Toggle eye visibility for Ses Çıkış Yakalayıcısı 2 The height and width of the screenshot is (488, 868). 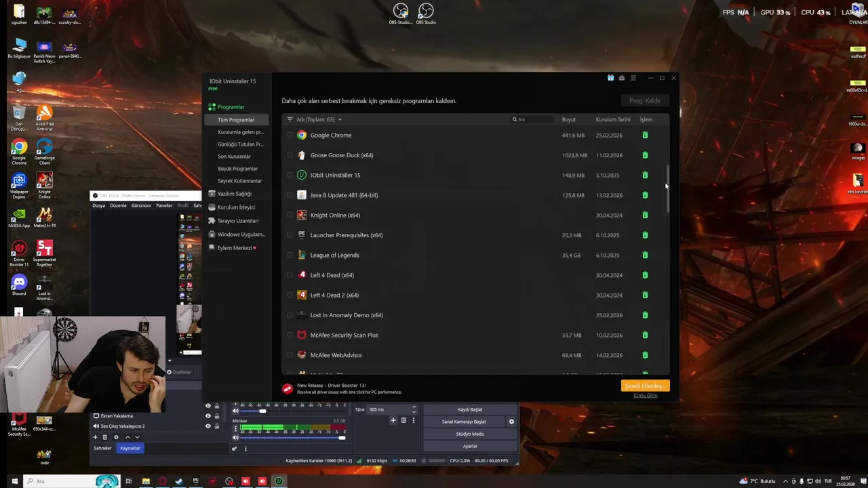pos(208,426)
